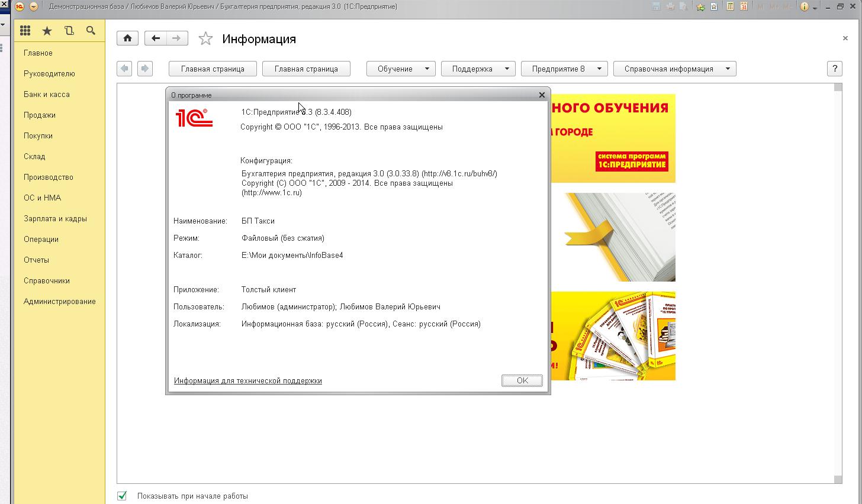Open the ОС и НМА section

(x=42, y=198)
